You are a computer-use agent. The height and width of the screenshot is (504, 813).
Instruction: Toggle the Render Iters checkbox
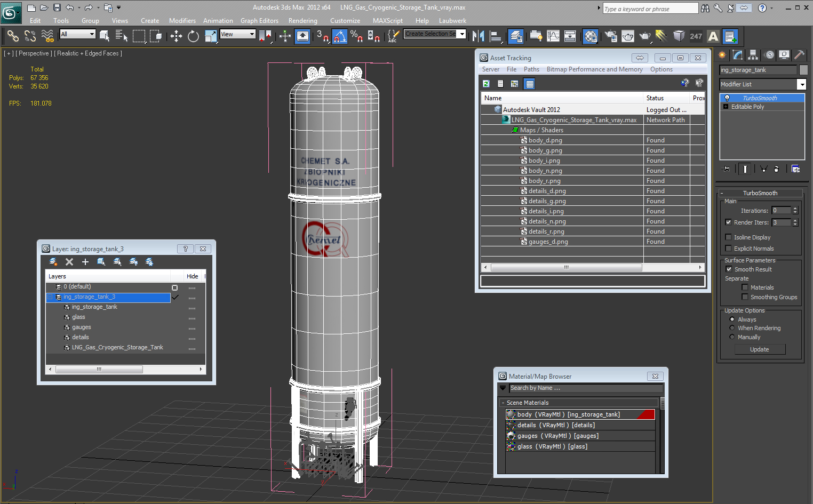(x=728, y=222)
